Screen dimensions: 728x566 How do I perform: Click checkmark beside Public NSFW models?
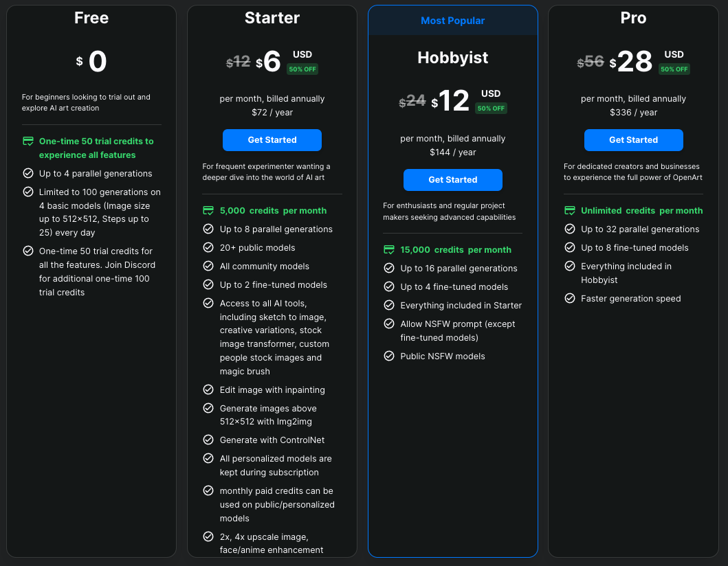(389, 356)
